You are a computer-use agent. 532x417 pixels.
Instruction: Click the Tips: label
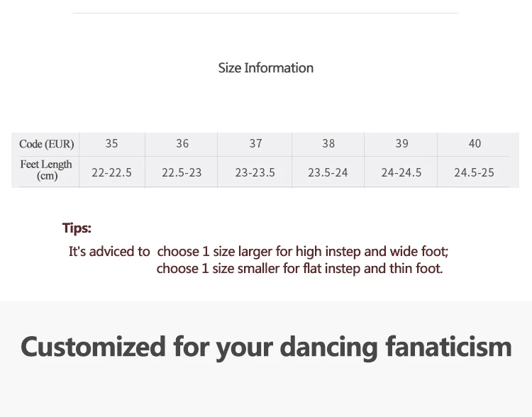point(77,228)
